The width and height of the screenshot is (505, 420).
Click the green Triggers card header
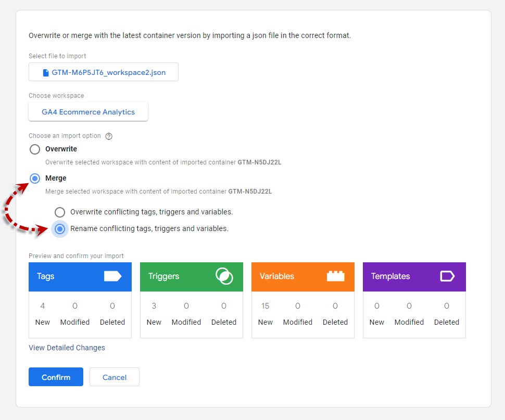pyautogui.click(x=192, y=277)
